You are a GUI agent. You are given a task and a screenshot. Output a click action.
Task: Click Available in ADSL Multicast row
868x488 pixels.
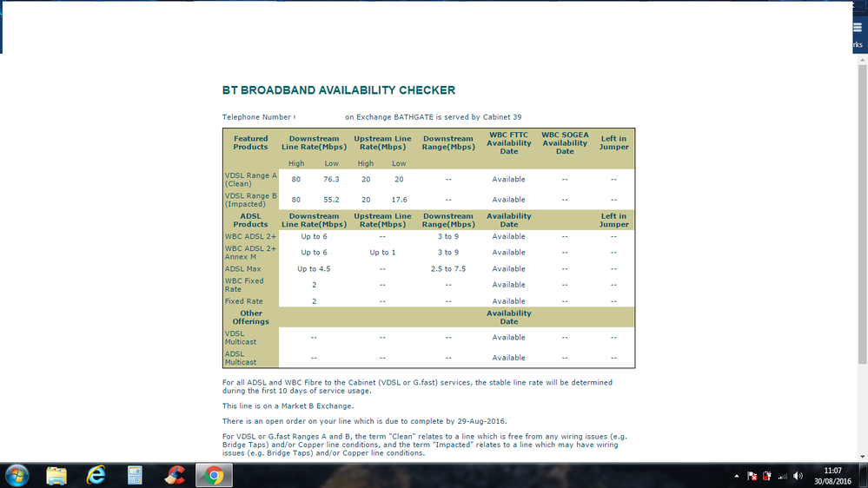pos(509,358)
